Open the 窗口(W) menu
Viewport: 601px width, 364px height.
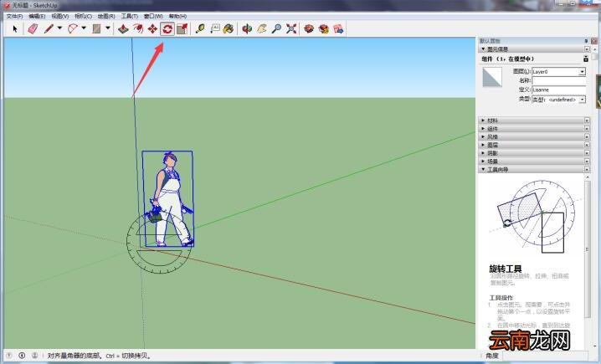tap(153, 16)
